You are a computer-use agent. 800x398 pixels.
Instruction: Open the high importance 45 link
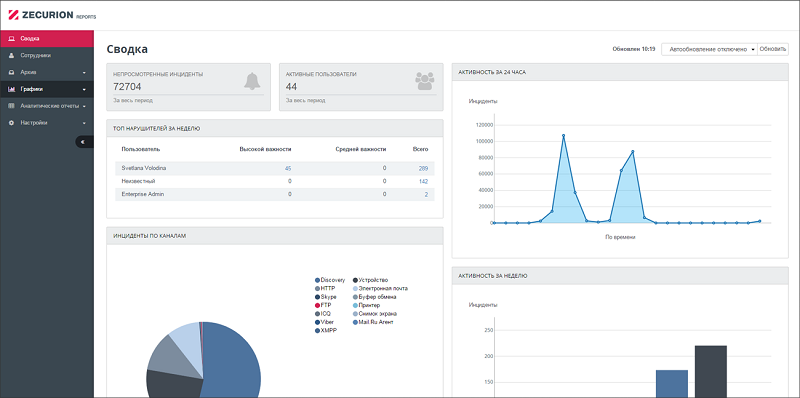(x=288, y=168)
